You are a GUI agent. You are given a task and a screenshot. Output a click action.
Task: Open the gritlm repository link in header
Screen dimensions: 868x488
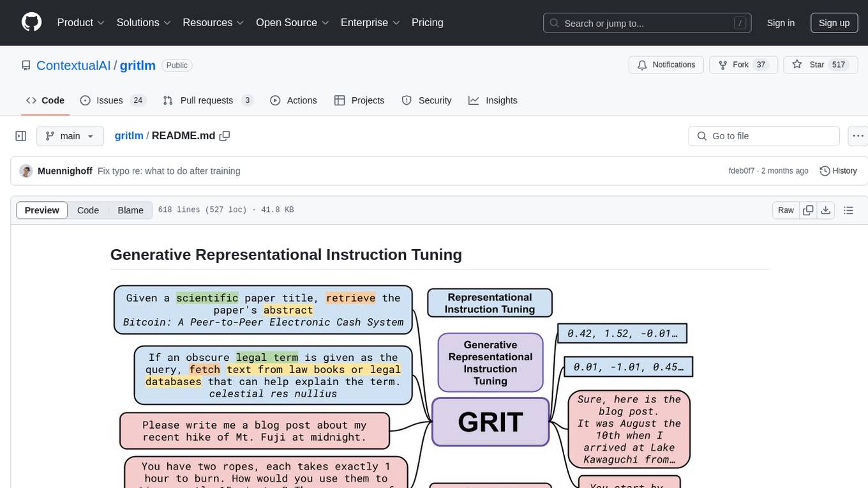[138, 65]
